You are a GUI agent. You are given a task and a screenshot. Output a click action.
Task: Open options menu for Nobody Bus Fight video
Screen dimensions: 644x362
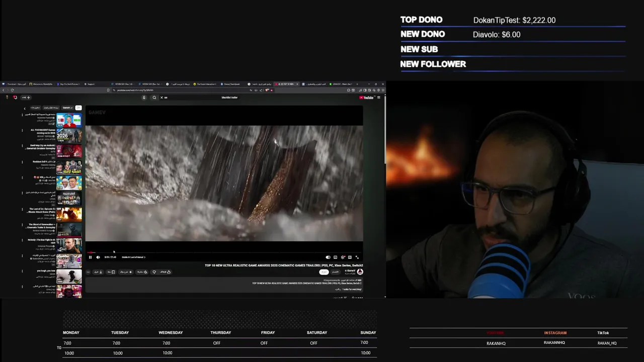point(22,240)
